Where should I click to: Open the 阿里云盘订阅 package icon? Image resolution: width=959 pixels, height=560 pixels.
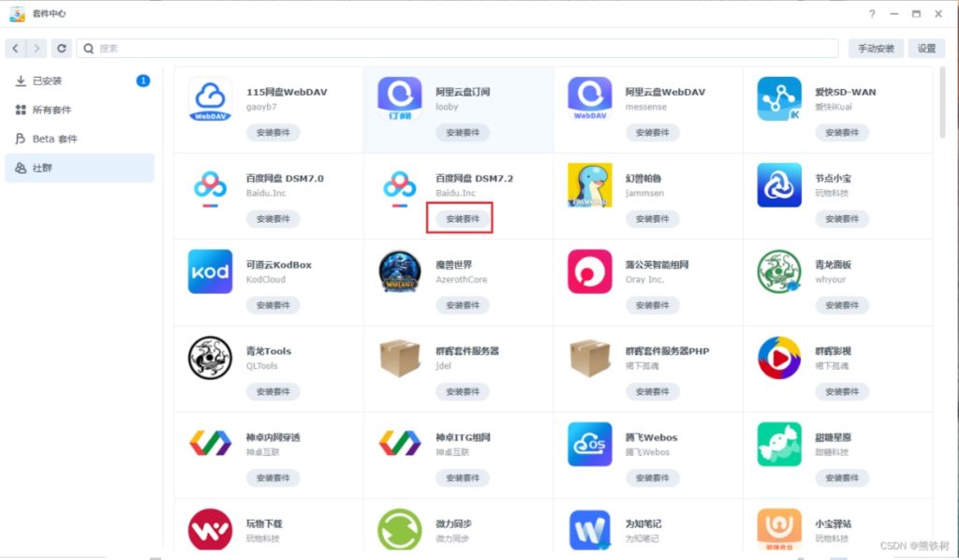[399, 99]
